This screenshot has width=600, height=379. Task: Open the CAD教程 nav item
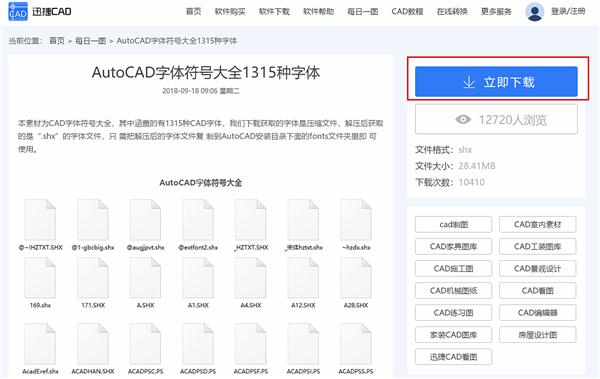(407, 11)
